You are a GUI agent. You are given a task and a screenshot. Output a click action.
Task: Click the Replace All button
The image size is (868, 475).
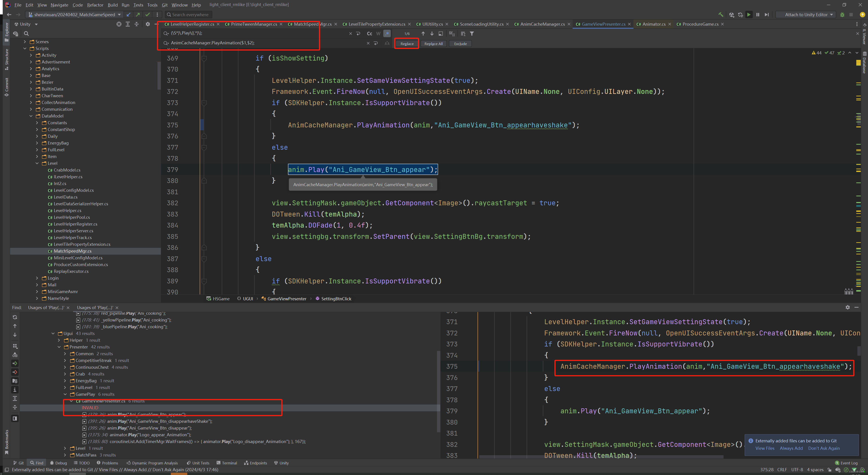[x=433, y=44]
